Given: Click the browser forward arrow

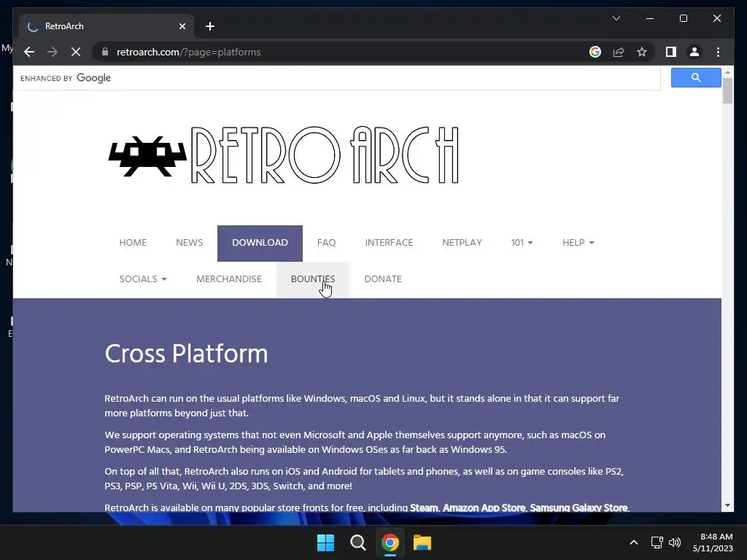Looking at the screenshot, I should click(53, 52).
